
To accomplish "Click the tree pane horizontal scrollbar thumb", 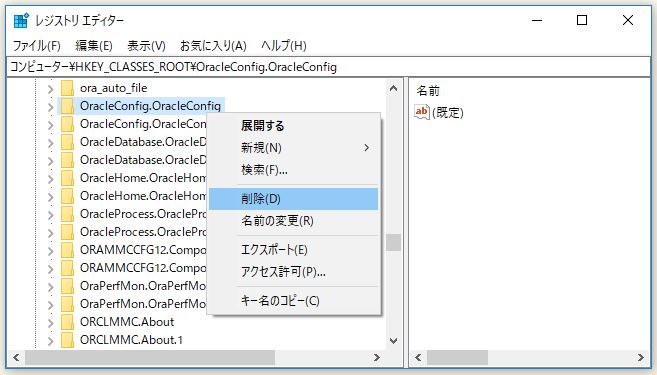I will (x=150, y=357).
